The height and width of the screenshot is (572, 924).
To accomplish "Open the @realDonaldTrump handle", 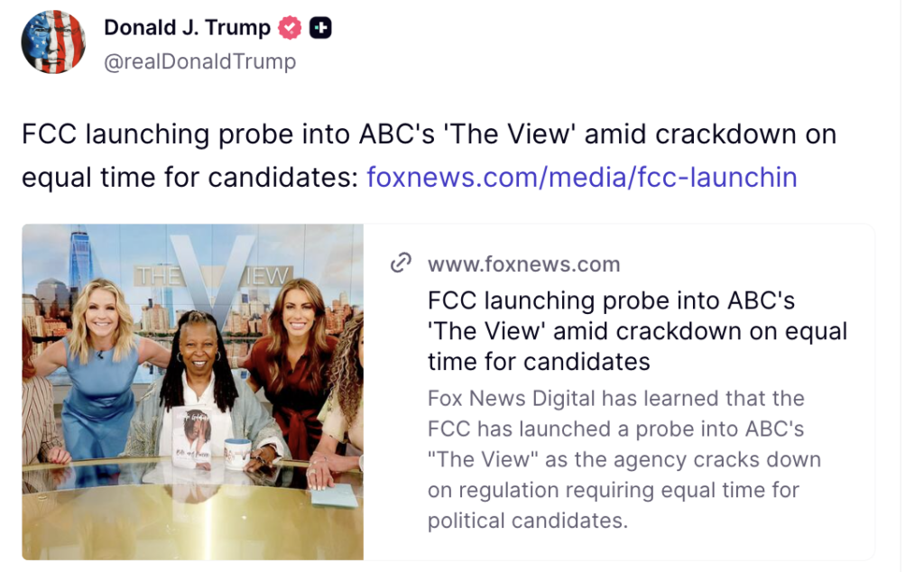I will [199, 61].
